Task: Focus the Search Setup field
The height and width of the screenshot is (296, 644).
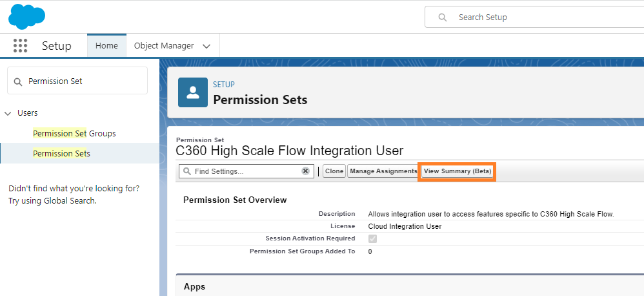Action: pos(542,17)
